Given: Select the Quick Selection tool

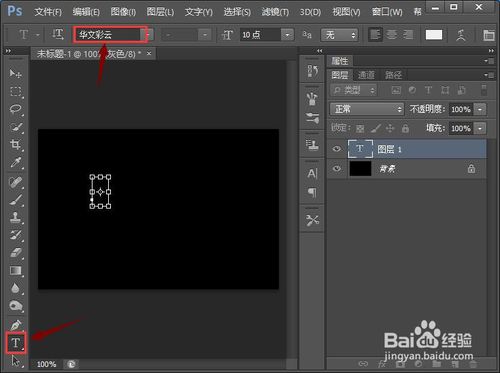Looking at the screenshot, I should pos(15,127).
